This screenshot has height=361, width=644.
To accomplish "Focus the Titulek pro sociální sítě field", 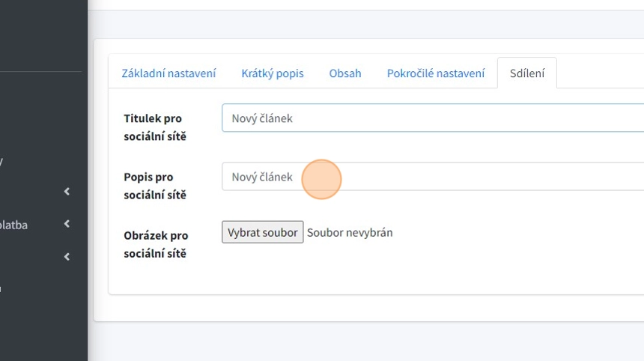I will click(x=433, y=118).
